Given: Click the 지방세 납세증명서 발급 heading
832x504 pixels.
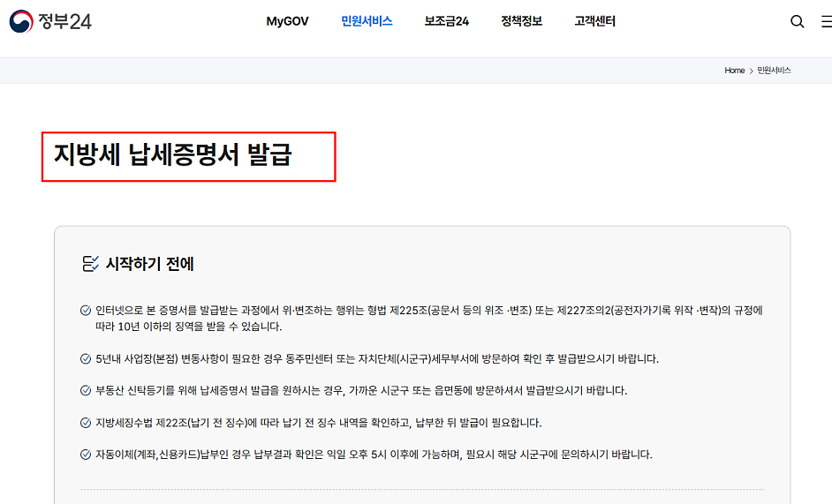Looking at the screenshot, I should click(x=173, y=155).
